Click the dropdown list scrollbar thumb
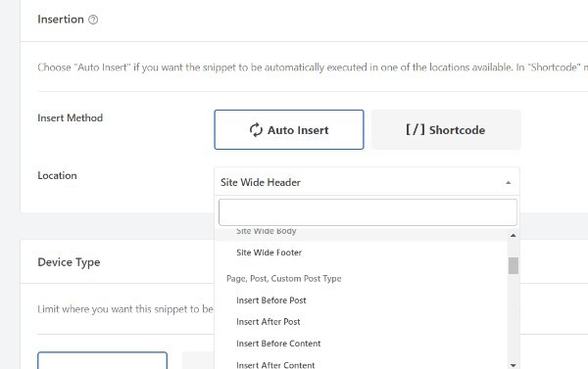 (514, 265)
